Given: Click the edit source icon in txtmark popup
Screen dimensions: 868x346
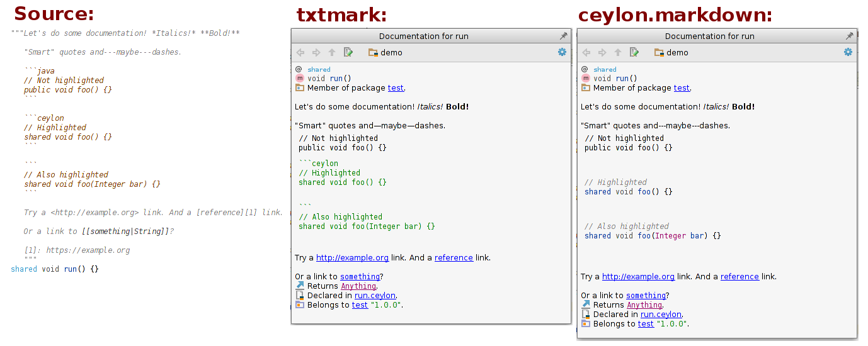Looking at the screenshot, I should click(x=348, y=52).
